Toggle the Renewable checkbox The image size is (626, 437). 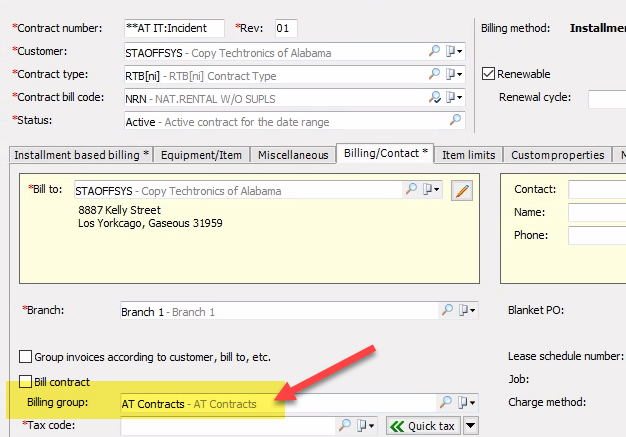489,74
